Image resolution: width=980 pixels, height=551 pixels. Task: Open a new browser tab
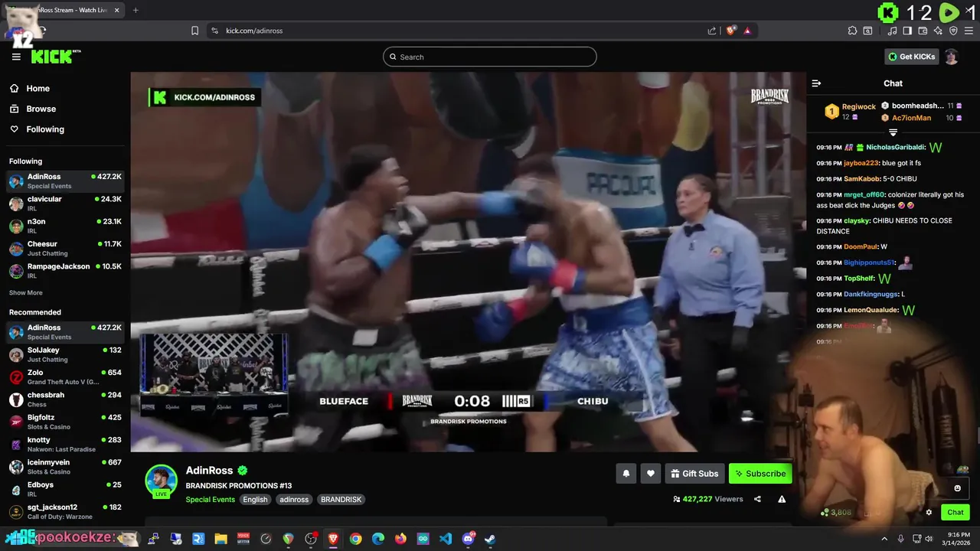pyautogui.click(x=136, y=10)
